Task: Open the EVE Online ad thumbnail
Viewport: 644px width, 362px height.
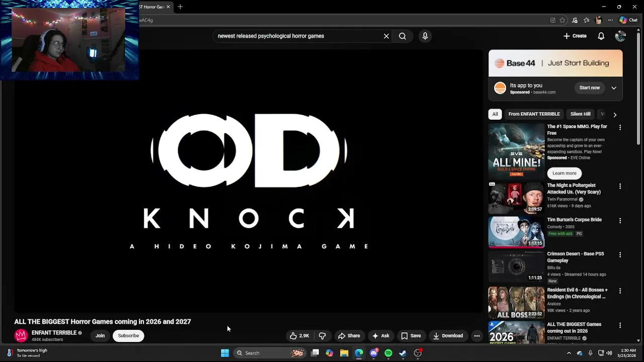Action: [x=516, y=150]
